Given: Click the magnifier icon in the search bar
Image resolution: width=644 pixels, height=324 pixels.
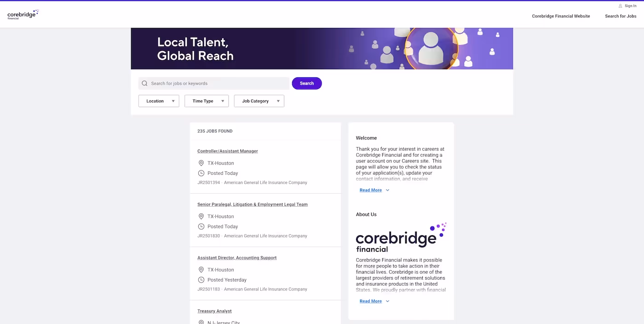Looking at the screenshot, I should point(144,83).
